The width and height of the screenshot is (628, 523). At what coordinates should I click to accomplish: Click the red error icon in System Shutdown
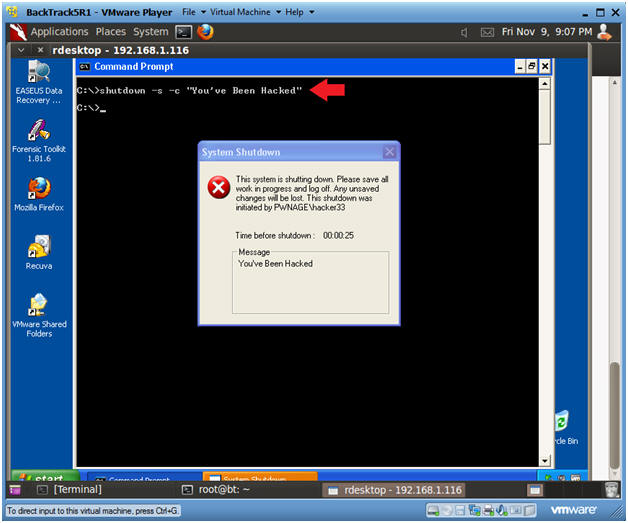(x=219, y=187)
